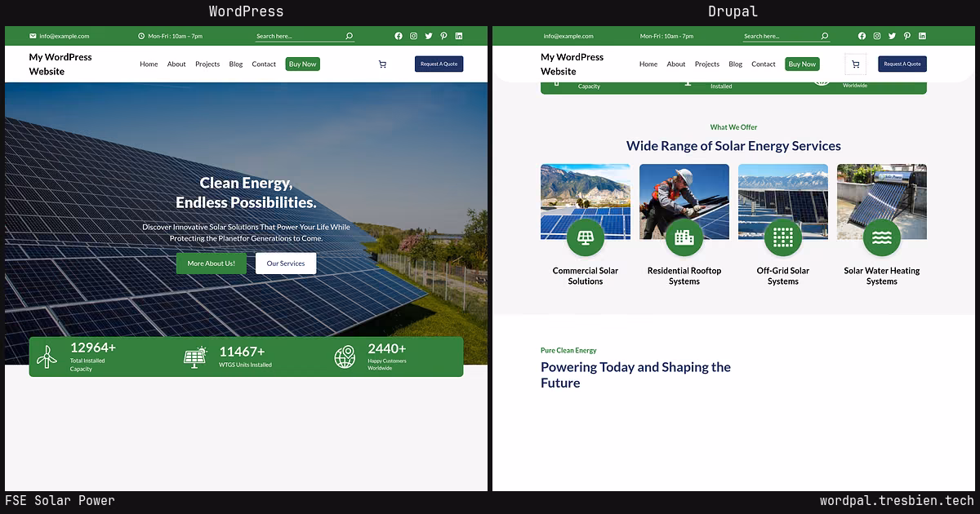Click the Twitter icon in Drupal top bar

click(892, 36)
